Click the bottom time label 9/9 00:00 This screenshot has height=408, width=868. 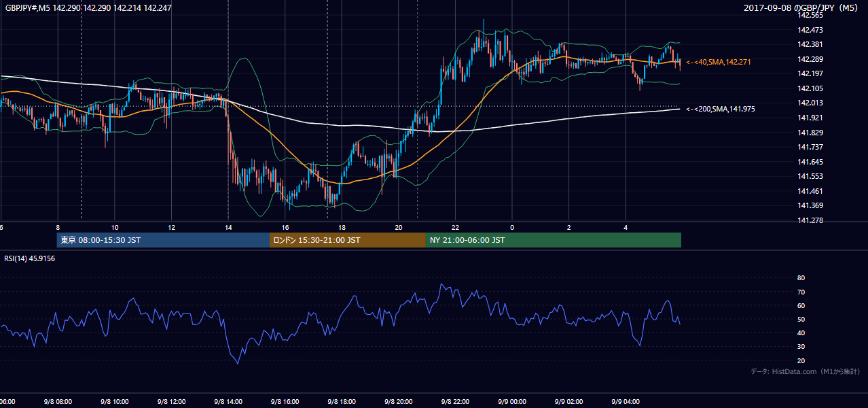coord(512,402)
